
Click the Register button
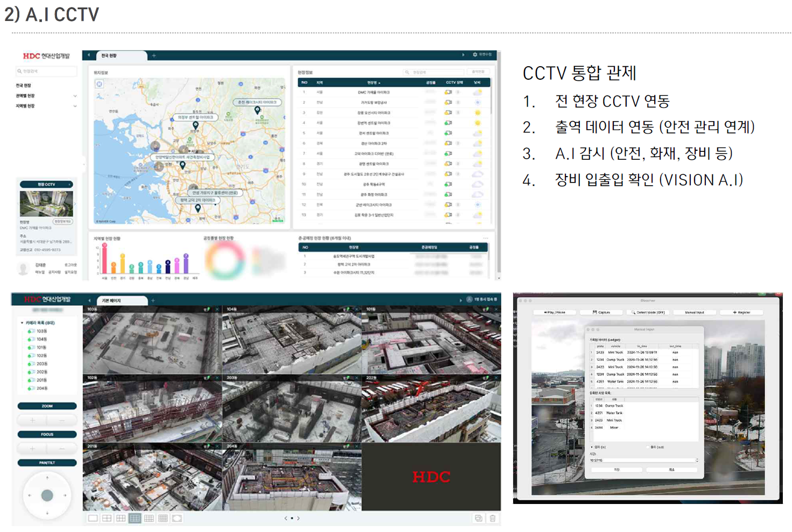pyautogui.click(x=741, y=312)
